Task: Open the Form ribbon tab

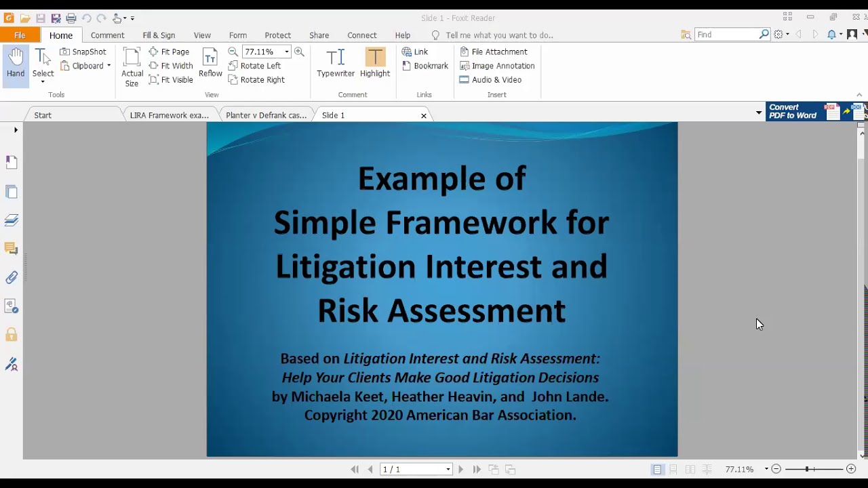Action: coord(238,35)
